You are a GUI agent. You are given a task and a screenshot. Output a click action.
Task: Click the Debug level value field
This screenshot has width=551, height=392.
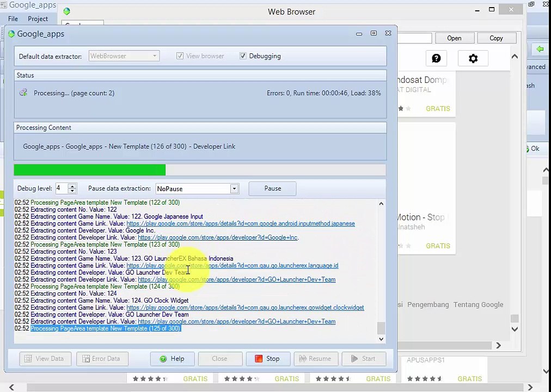point(62,188)
